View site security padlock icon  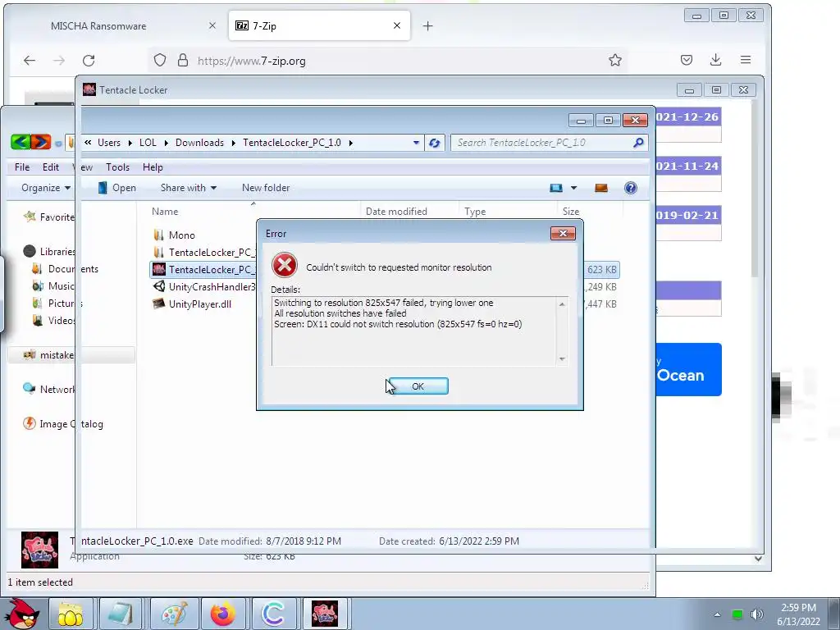click(183, 60)
